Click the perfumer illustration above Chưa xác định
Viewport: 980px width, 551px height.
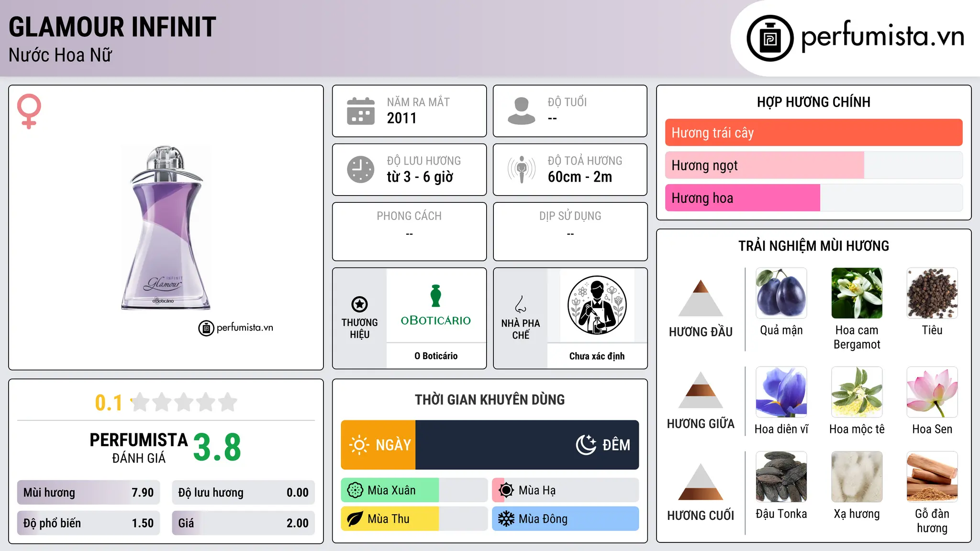(x=597, y=305)
